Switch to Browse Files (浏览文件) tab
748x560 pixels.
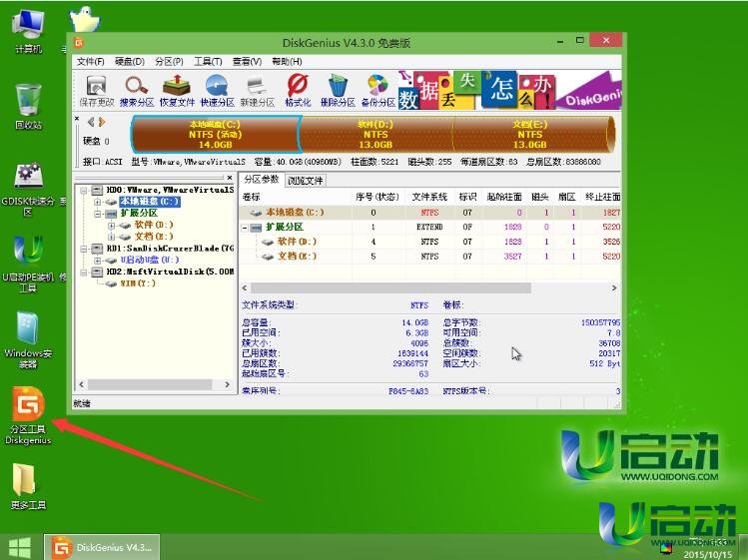(x=306, y=181)
